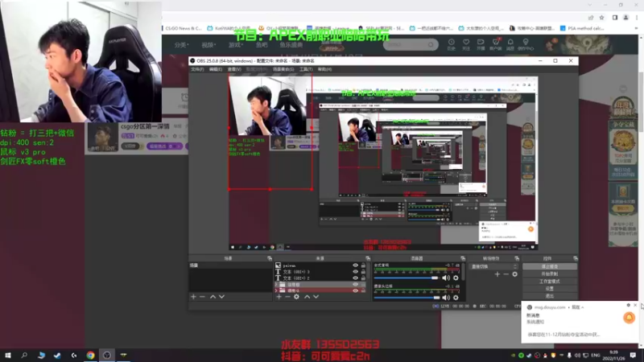Viewport: 644px width, 362px height.
Task: Click Douyu search input field
Action: point(406,44)
